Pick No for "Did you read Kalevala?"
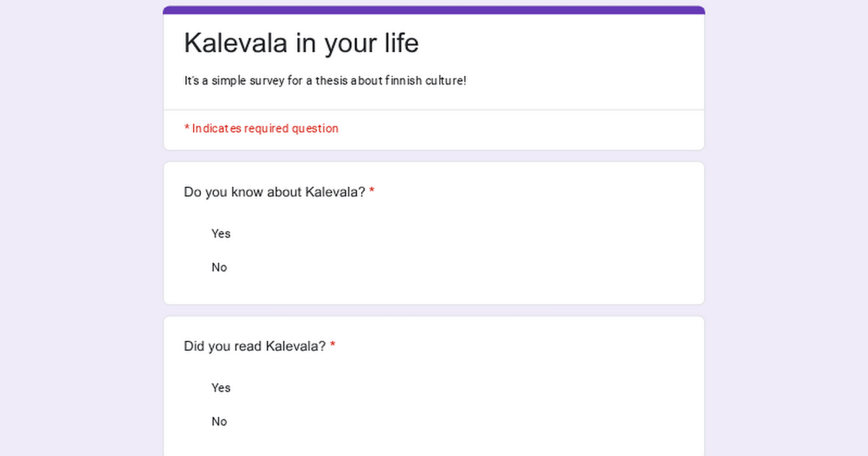868x456 pixels. (x=218, y=422)
